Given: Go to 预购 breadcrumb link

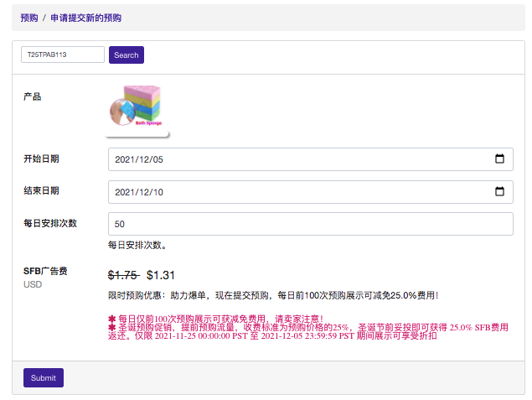Looking at the screenshot, I should point(29,18).
